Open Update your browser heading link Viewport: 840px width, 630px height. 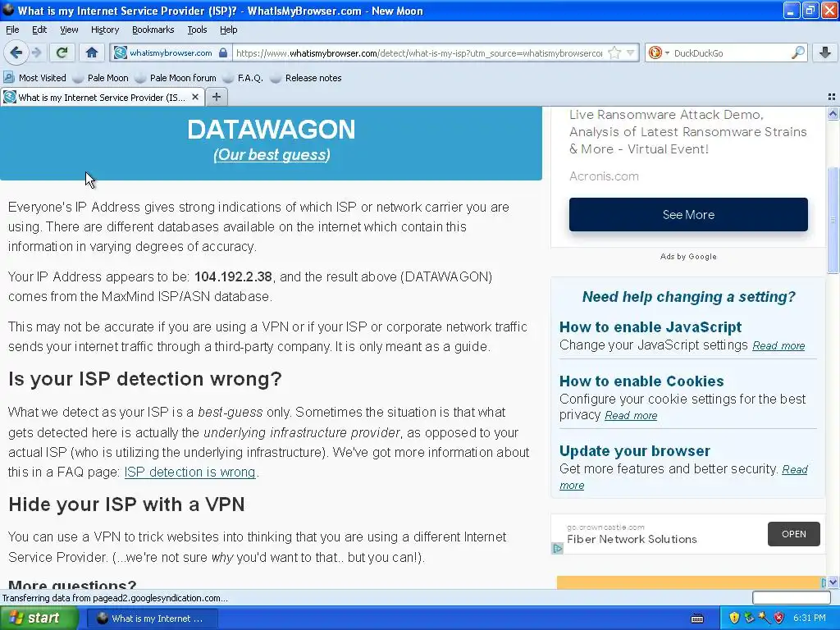(x=635, y=450)
